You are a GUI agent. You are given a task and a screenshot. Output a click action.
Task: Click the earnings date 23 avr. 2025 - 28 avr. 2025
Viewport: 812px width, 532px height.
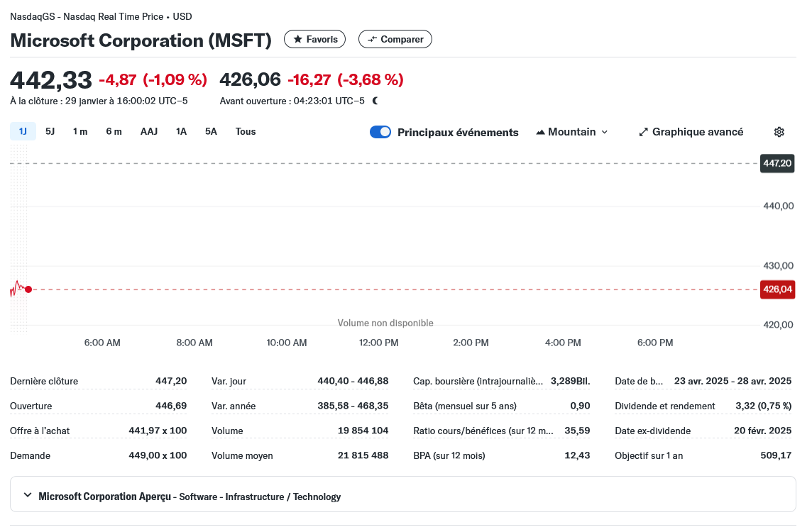pyautogui.click(x=733, y=381)
